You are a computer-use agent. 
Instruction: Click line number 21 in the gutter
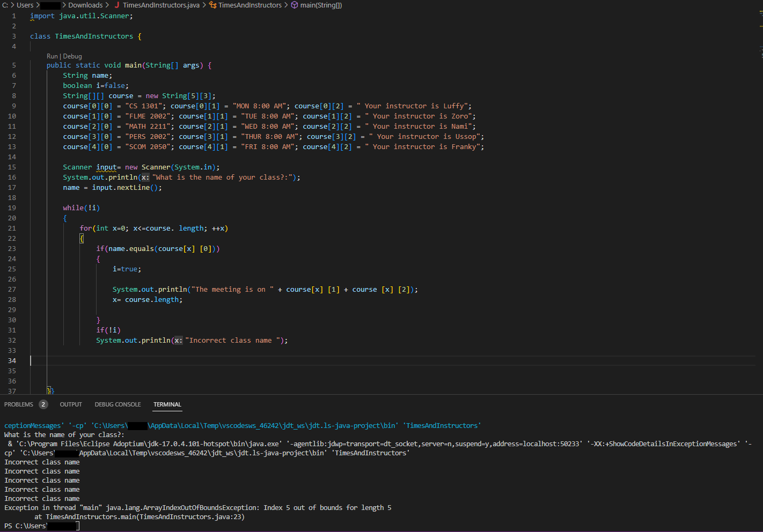pyautogui.click(x=12, y=228)
